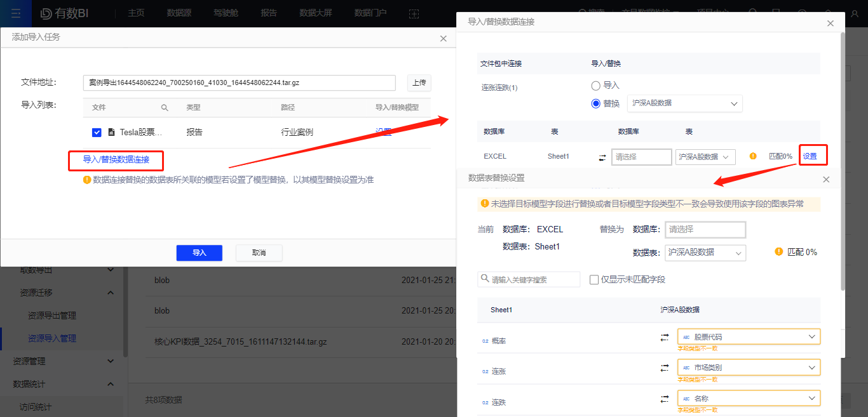Enable the 仅显示未匹配字段 checkbox
The height and width of the screenshot is (417, 868).
(x=595, y=279)
